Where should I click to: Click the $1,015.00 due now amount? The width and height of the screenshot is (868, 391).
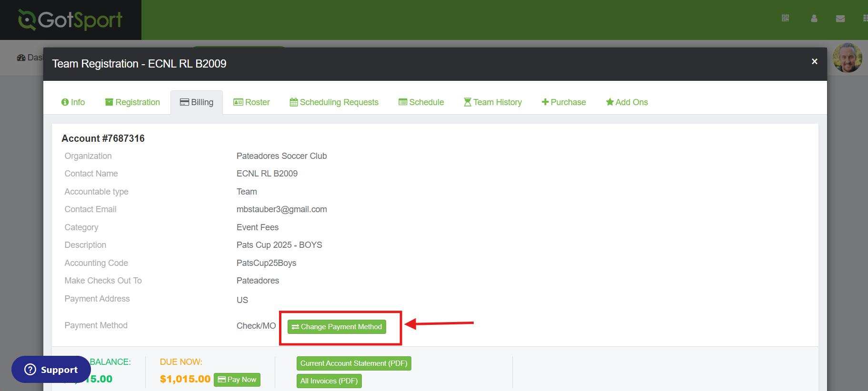click(x=185, y=379)
